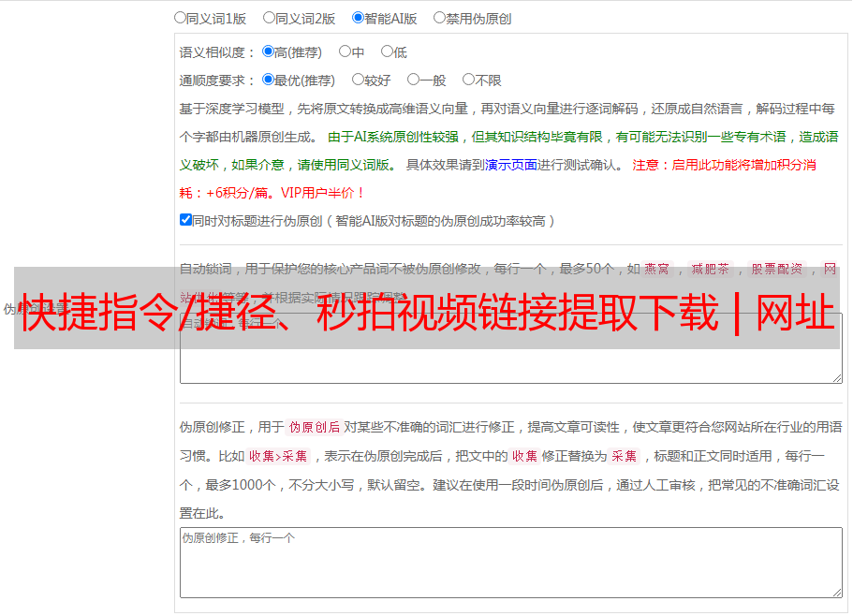
Task: Set 语义相似度 to 中
Action: pyautogui.click(x=345, y=51)
